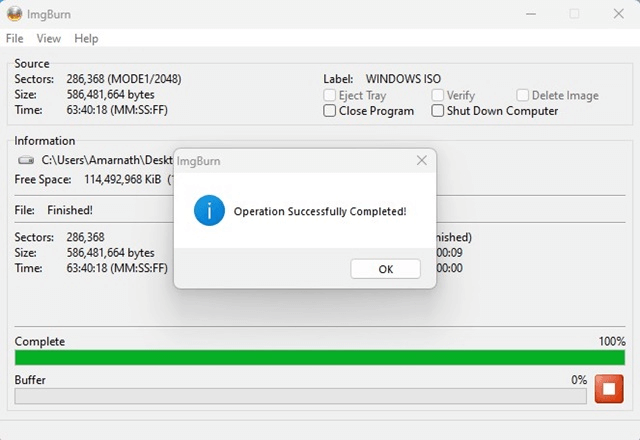Open the File menu
The height and width of the screenshot is (440, 640).
pyautogui.click(x=14, y=38)
